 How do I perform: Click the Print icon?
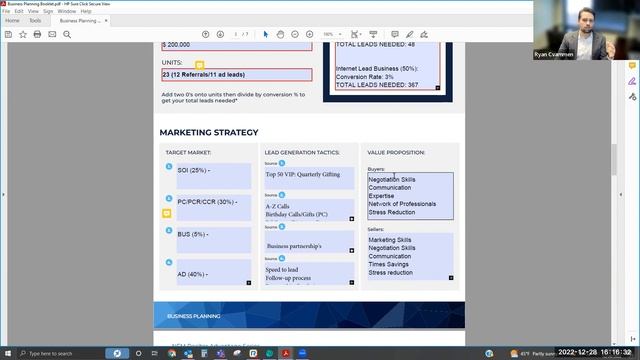(x=37, y=34)
